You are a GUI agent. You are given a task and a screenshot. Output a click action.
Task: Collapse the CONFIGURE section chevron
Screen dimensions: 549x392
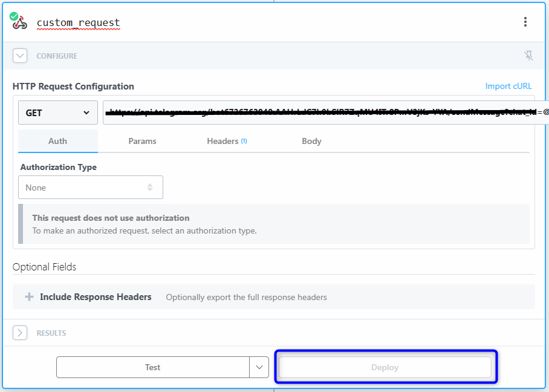pos(20,56)
